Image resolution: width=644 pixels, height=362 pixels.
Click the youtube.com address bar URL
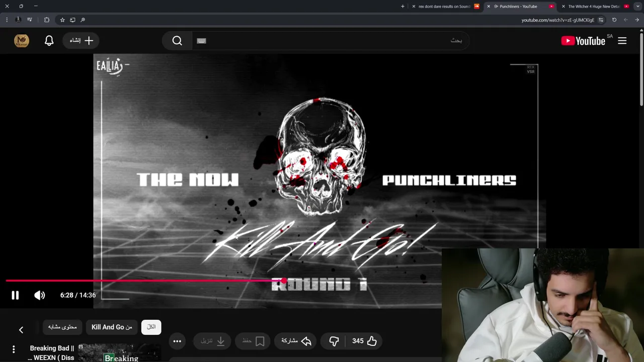(557, 20)
